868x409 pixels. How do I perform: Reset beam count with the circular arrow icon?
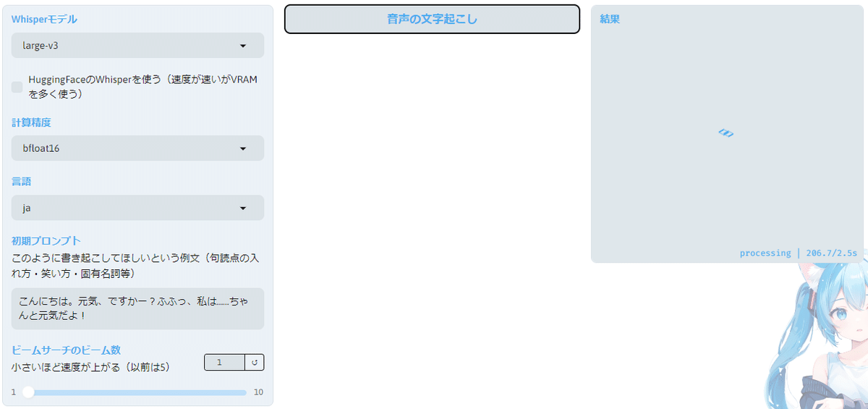255,362
